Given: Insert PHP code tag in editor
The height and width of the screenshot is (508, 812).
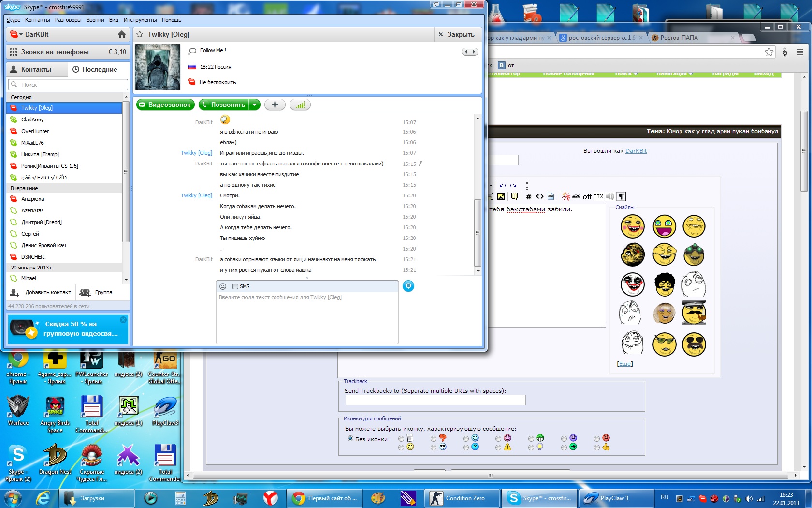Looking at the screenshot, I should tap(551, 196).
